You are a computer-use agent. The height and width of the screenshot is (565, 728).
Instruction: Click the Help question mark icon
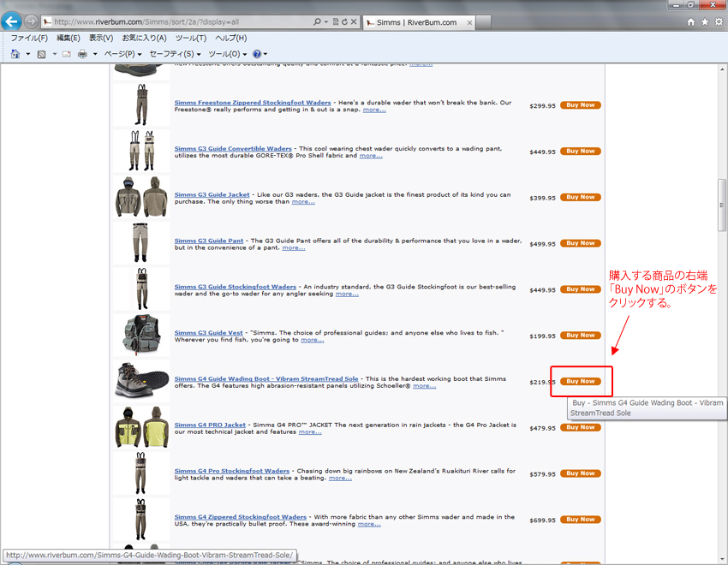click(x=257, y=54)
